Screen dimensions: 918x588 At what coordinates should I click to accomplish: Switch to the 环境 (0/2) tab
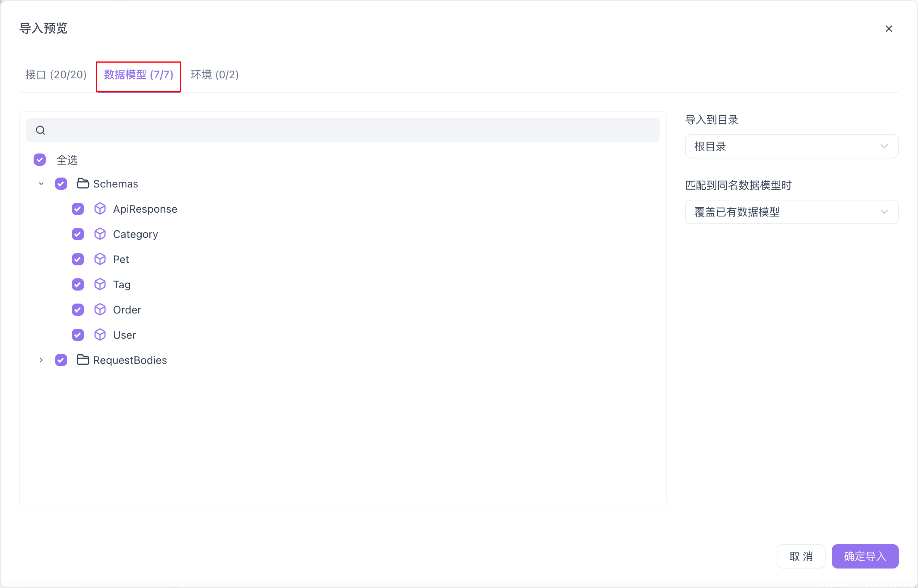coord(215,75)
